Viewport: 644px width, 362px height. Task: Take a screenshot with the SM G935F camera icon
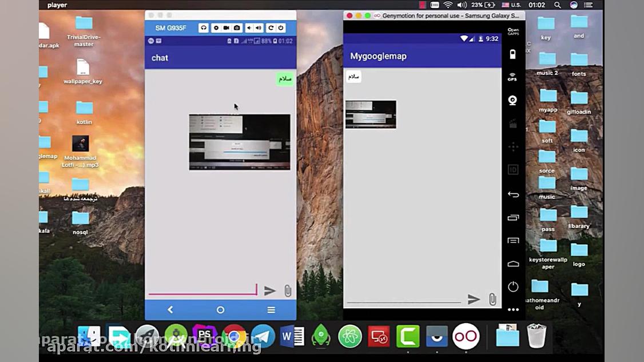[237, 28]
